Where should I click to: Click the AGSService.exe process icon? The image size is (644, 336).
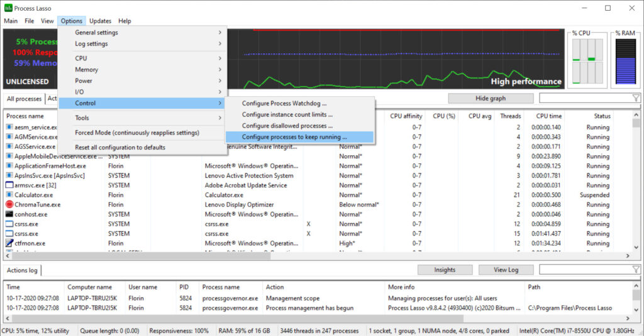9,146
